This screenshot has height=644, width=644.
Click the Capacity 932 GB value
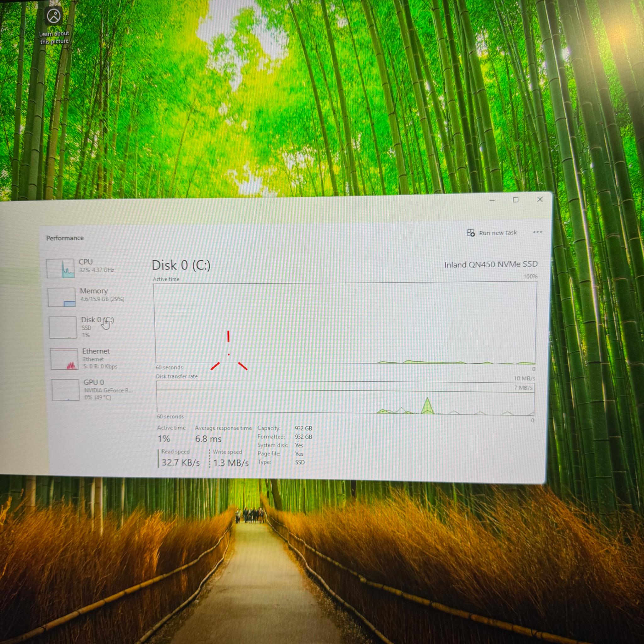click(x=303, y=428)
